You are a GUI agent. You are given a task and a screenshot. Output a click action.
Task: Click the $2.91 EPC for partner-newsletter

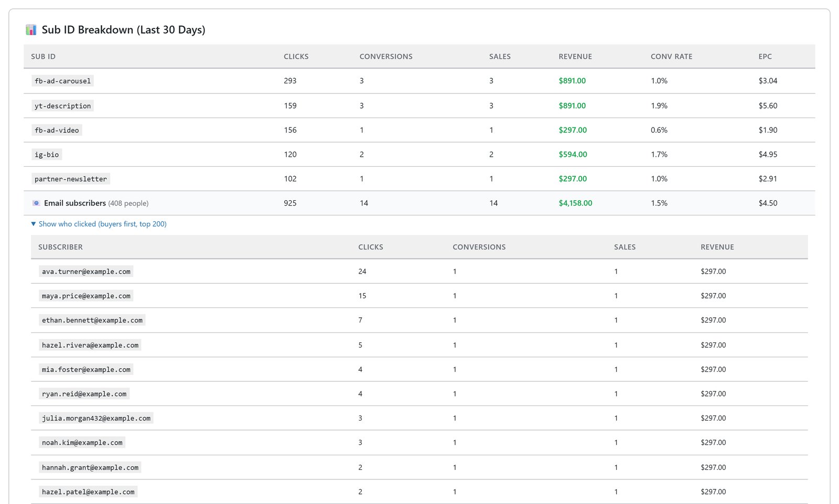(768, 179)
